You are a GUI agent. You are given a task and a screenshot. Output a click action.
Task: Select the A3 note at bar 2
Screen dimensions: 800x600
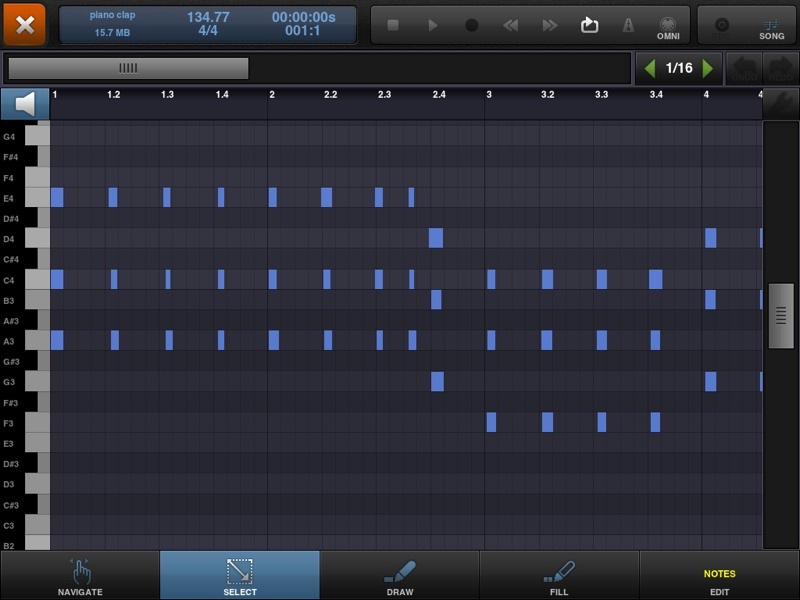tap(274, 340)
